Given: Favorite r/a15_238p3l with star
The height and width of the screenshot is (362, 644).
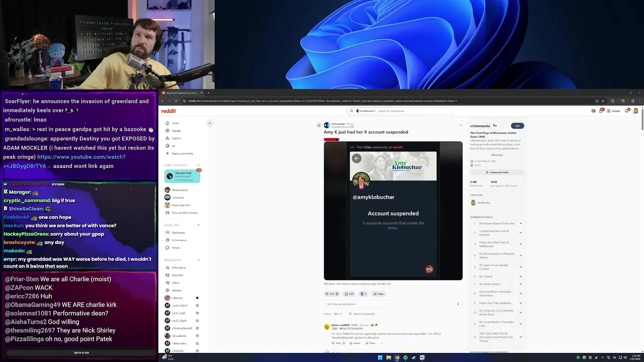Looking at the screenshot, I should 197,305.
